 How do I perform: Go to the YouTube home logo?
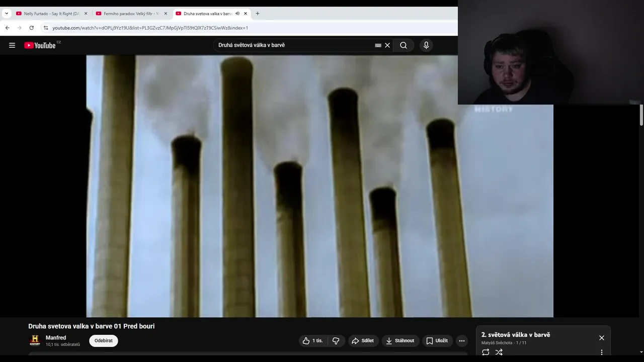point(40,45)
